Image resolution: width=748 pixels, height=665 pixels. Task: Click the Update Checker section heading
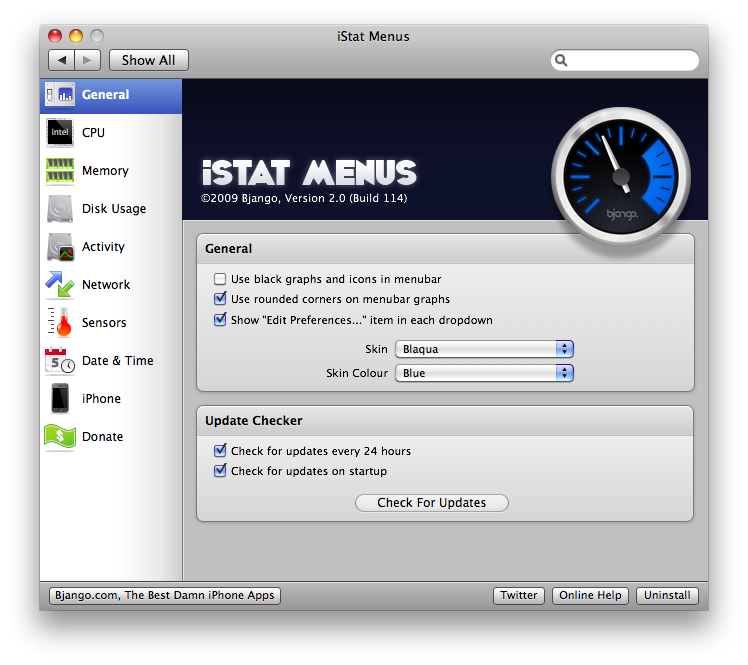click(254, 420)
